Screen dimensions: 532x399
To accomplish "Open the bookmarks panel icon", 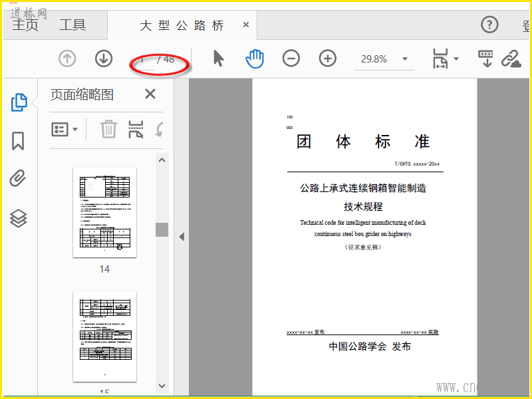I will [18, 141].
